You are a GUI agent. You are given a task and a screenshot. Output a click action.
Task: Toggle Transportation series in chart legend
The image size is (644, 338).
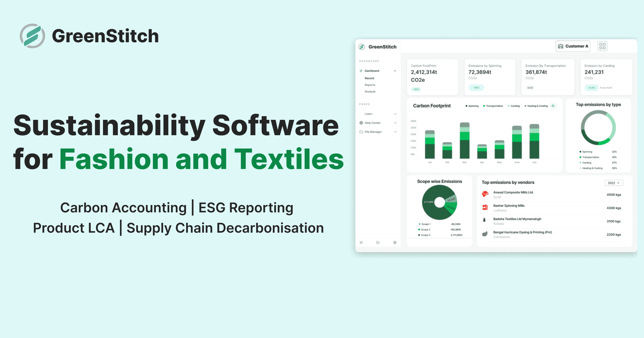[493, 106]
